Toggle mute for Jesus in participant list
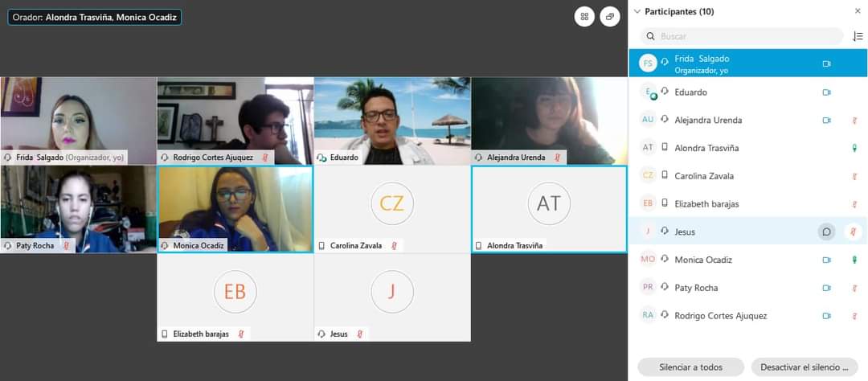Viewport: 868px width, 381px height. pos(854,231)
